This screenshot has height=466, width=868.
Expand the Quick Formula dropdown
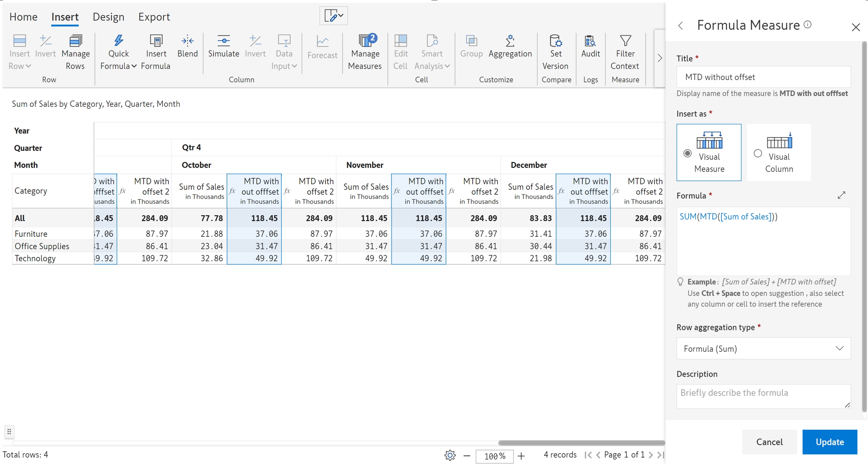pos(134,66)
